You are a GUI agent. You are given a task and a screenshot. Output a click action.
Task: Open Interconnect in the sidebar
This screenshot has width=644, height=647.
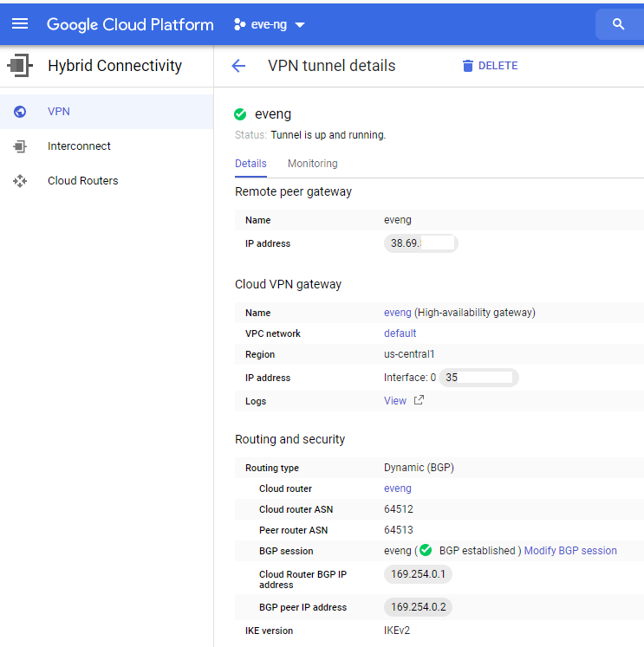(x=107, y=146)
